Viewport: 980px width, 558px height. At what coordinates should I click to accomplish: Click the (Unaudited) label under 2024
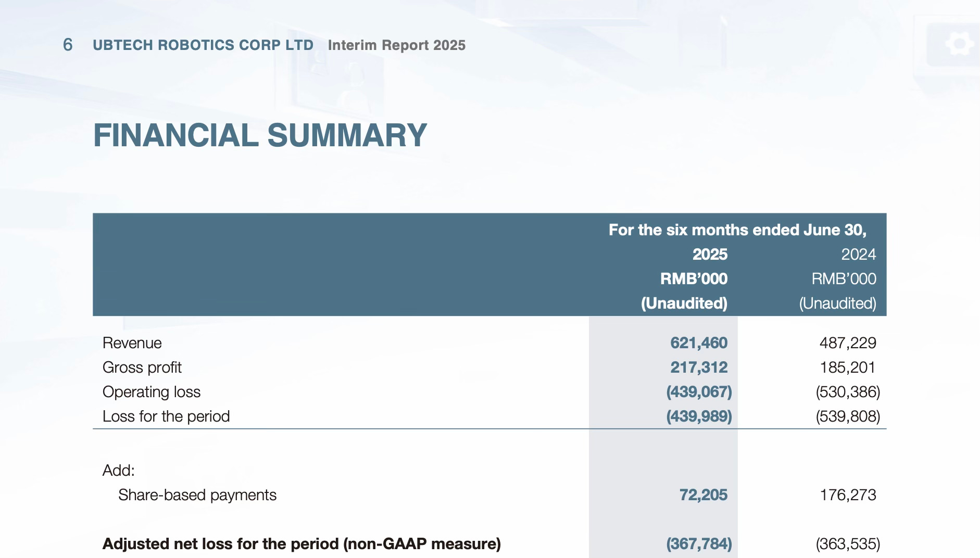tap(838, 303)
